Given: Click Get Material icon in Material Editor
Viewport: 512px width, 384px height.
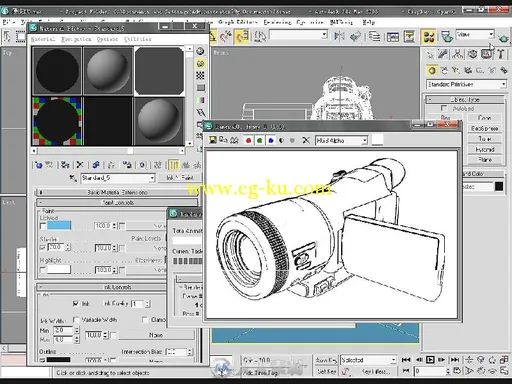Looking at the screenshot, I should (39, 165).
